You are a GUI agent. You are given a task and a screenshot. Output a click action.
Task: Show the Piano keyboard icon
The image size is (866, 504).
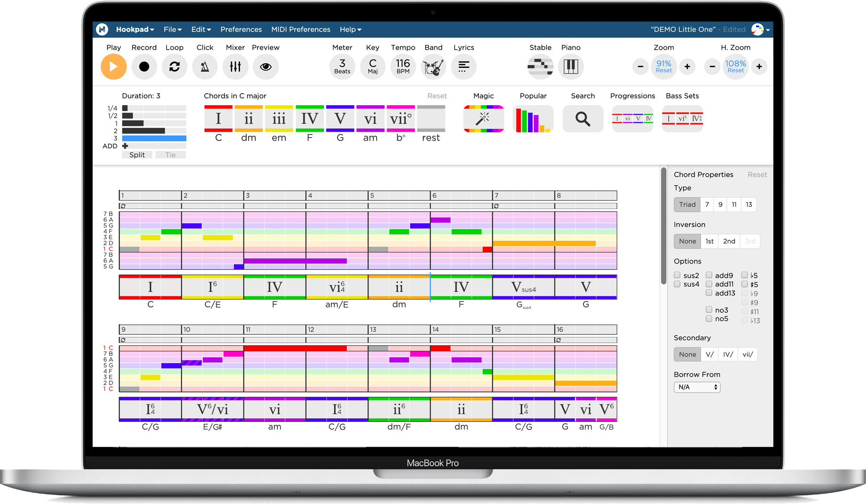tap(571, 67)
